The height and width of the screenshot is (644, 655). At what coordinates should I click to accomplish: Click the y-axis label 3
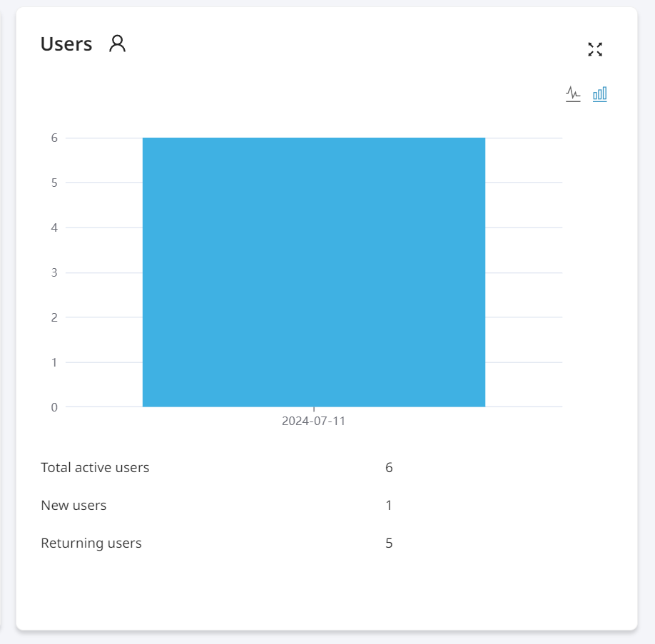(x=54, y=272)
